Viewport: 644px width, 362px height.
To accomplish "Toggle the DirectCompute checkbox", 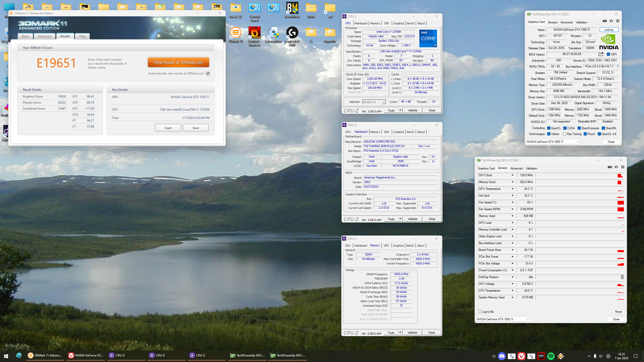I will [579, 128].
